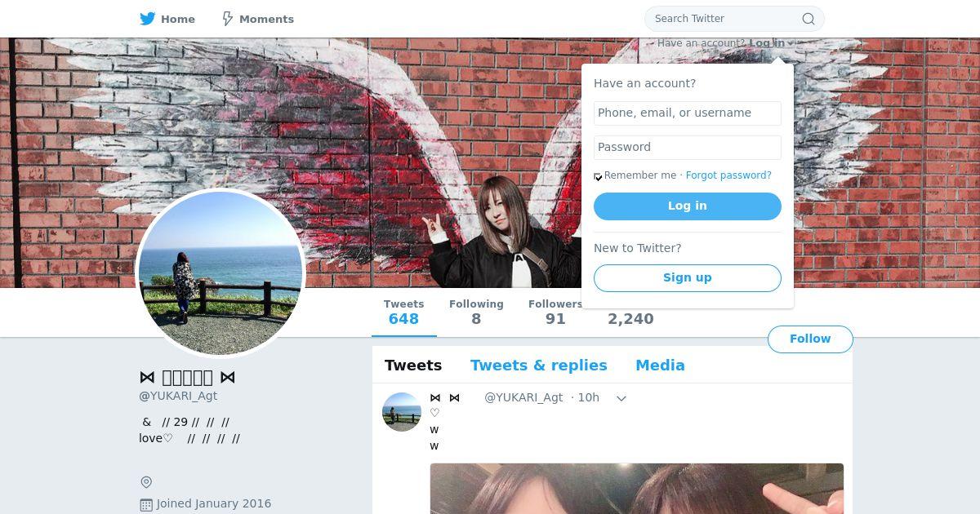
Task: Click the search magnifier icon
Action: point(808,19)
